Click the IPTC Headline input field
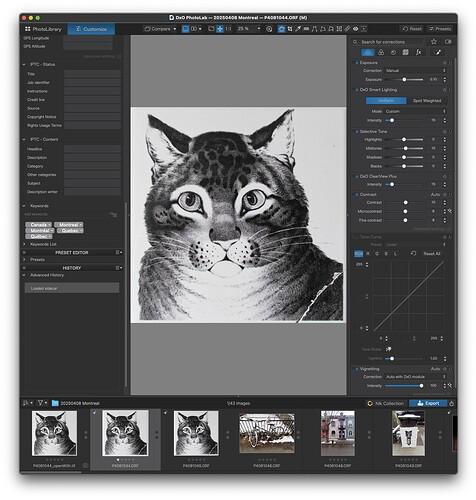This screenshot has width=476, height=500. click(92, 149)
